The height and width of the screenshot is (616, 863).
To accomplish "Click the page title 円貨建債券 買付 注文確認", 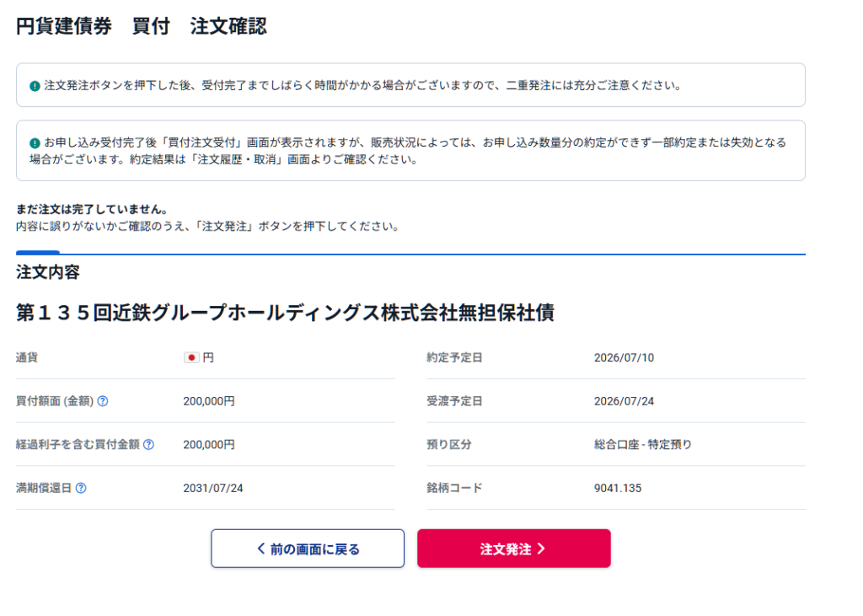I will (142, 26).
